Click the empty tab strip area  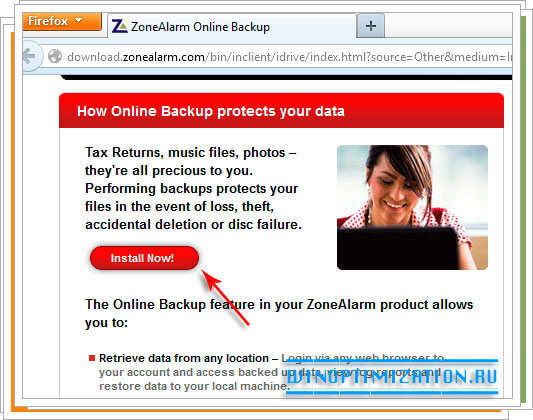pos(448,25)
